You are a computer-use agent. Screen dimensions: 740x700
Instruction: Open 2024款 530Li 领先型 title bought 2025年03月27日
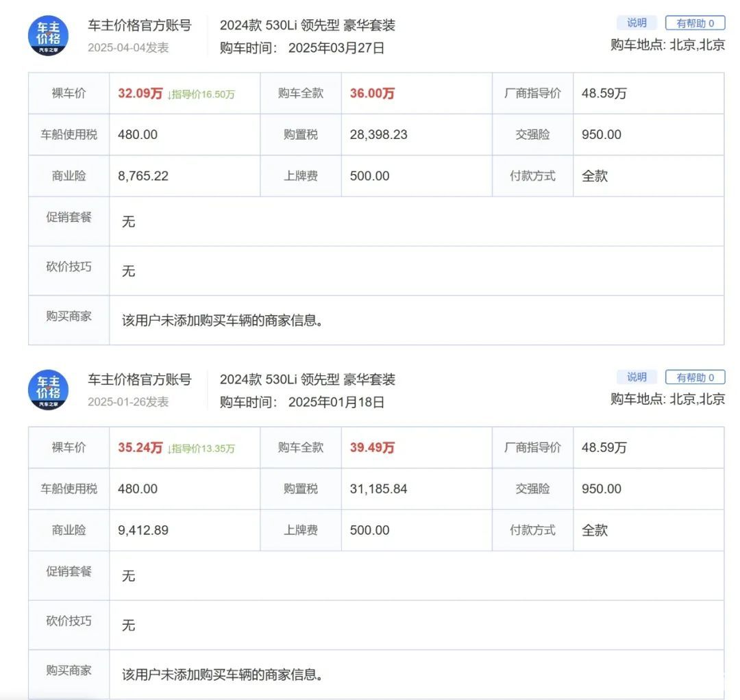click(x=307, y=26)
